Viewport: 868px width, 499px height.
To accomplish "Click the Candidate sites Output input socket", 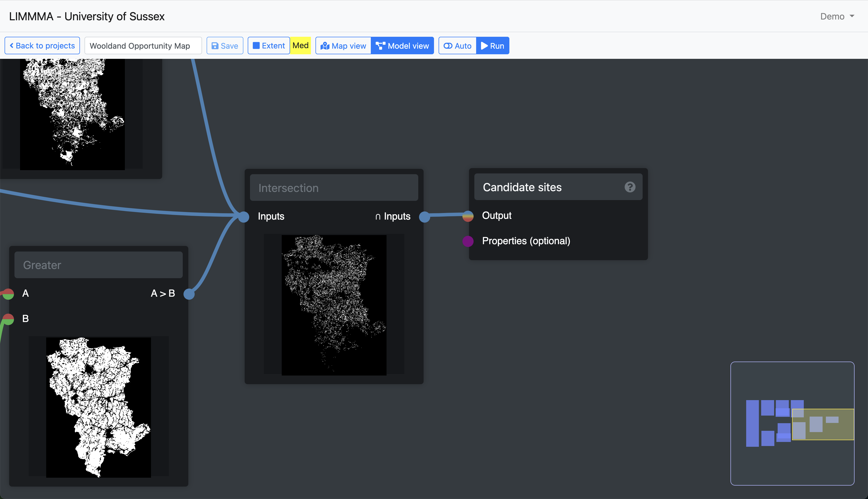I will click(x=468, y=216).
